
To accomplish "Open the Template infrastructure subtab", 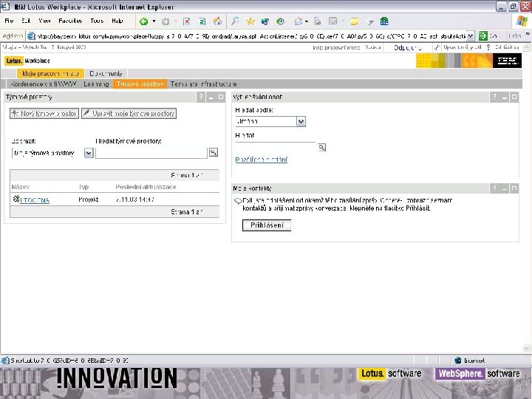I will tap(203, 83).
